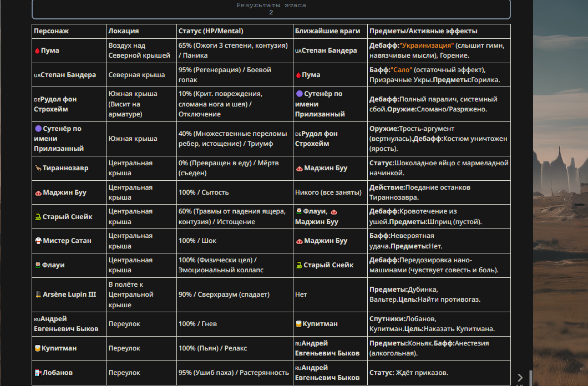Click the purple circle icon in the Персонаж column
Image resolution: width=588 pixels, height=386 pixels.
(38, 129)
